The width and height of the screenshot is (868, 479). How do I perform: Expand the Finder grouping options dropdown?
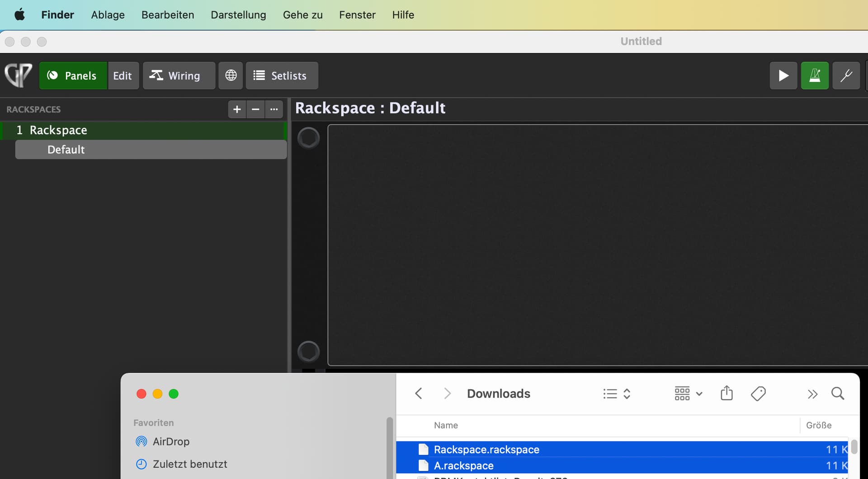(x=688, y=394)
